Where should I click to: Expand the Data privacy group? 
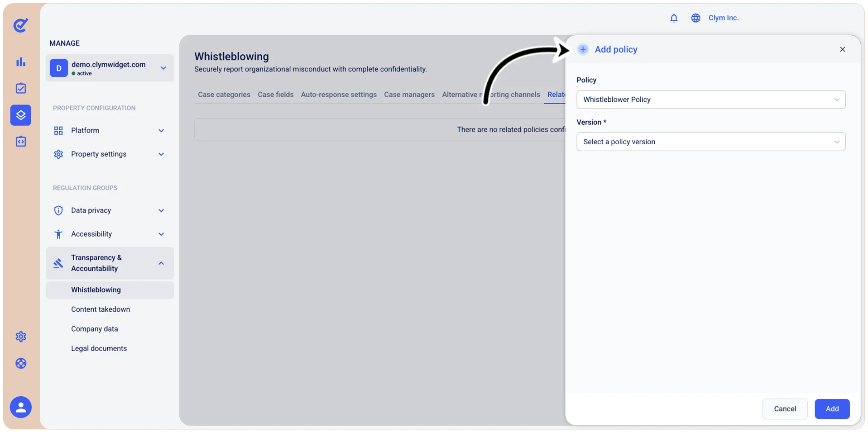[x=161, y=210]
